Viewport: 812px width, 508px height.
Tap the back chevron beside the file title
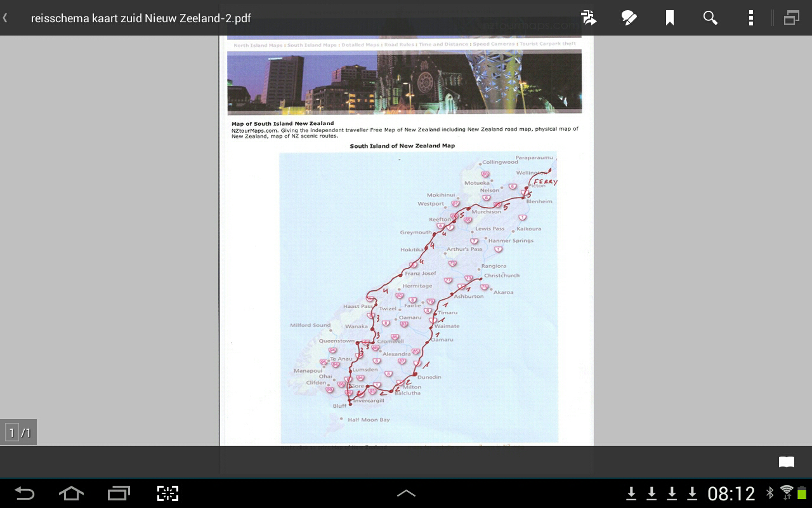5,18
